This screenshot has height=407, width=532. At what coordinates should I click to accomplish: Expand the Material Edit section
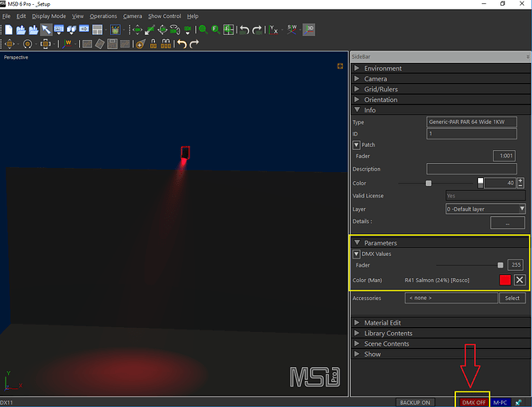coord(357,322)
